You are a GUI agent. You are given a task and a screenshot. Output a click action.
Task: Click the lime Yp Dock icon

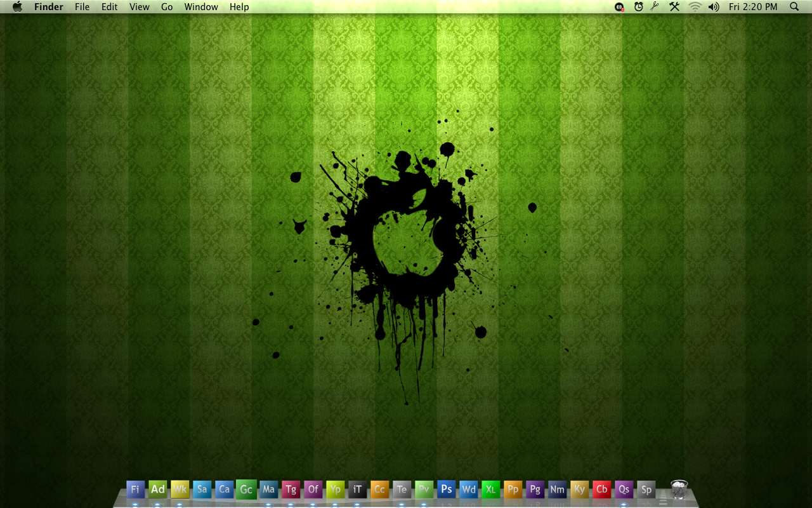click(x=335, y=490)
